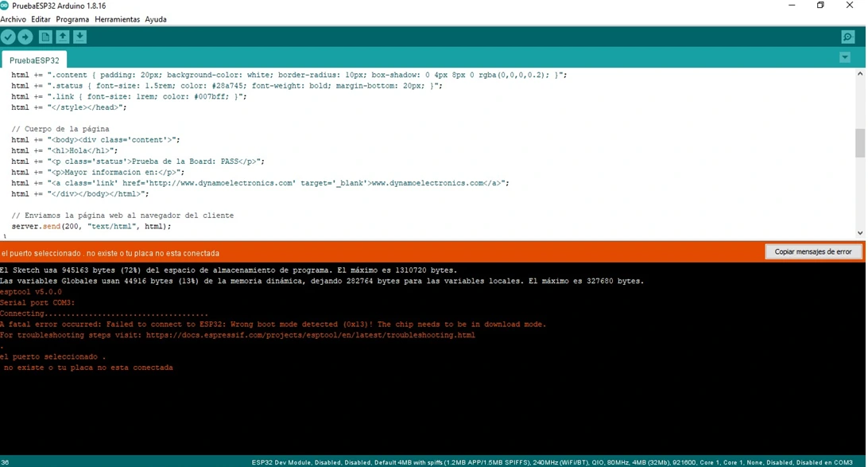The height and width of the screenshot is (467, 868).
Task: Expand the tab options dropdown arrow
Action: 845,57
